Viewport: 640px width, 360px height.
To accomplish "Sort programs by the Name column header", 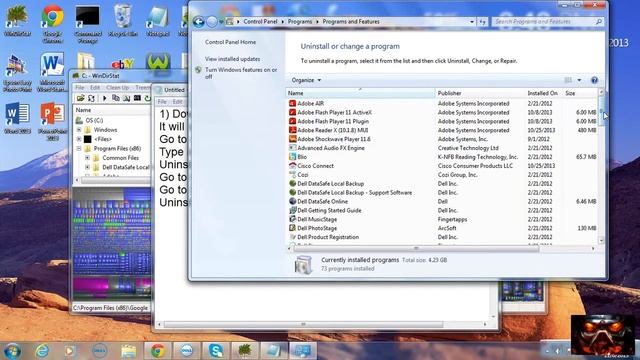I will (360, 93).
